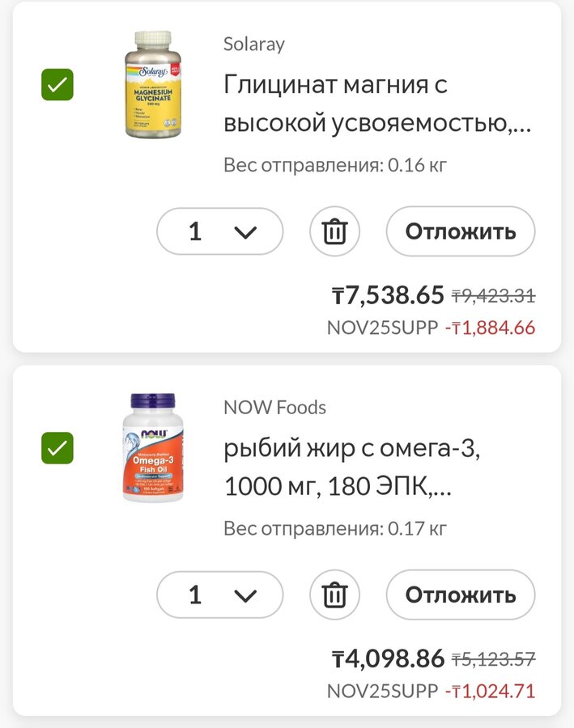Remove NOW Foods fish oil with trash icon
This screenshot has width=574, height=728.
pos(334,595)
